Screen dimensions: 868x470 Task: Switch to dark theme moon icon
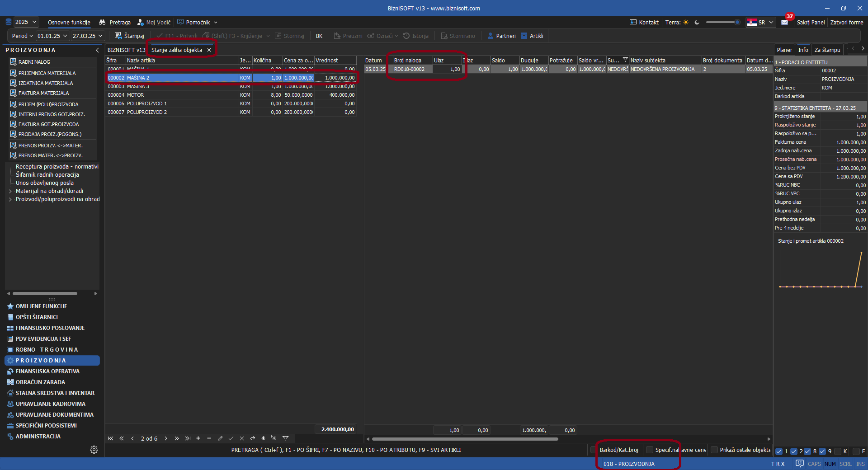697,23
